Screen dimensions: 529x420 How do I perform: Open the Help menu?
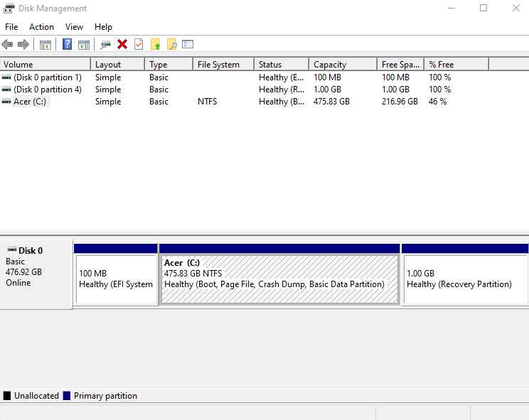pyautogui.click(x=103, y=27)
